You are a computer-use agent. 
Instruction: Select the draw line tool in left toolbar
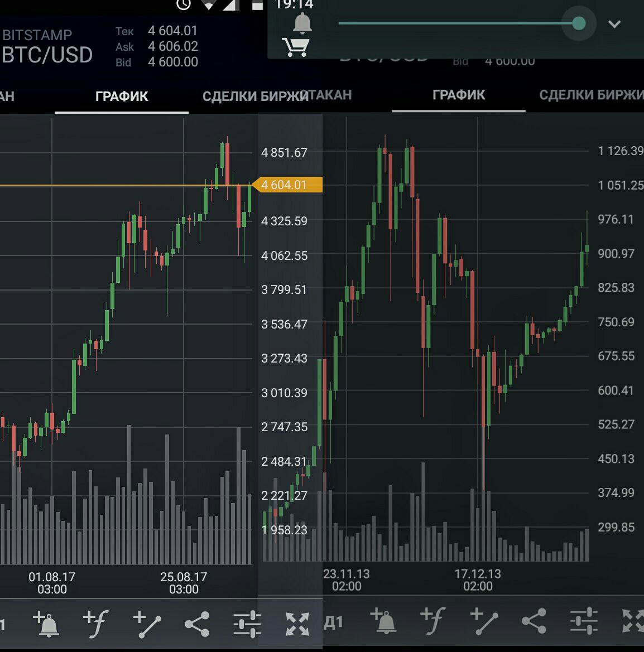[147, 624]
